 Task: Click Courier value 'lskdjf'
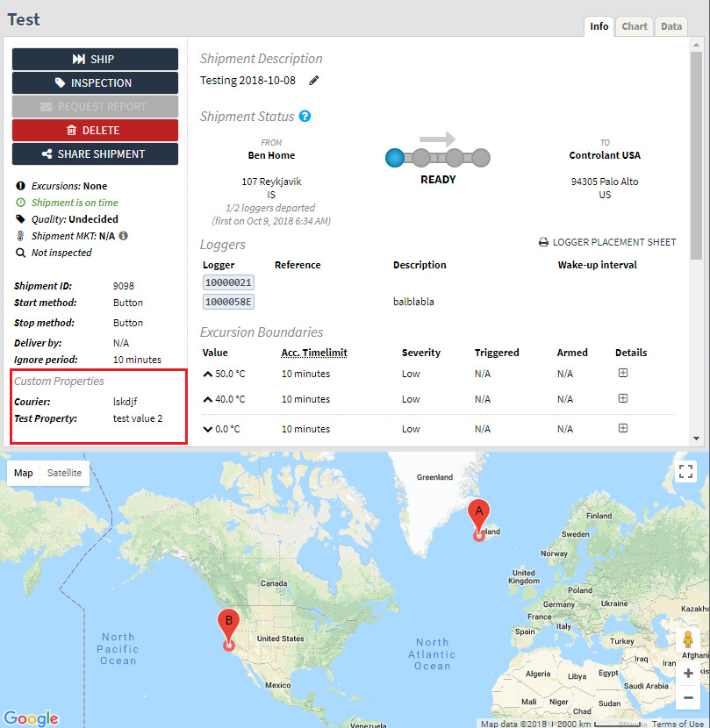coord(125,402)
